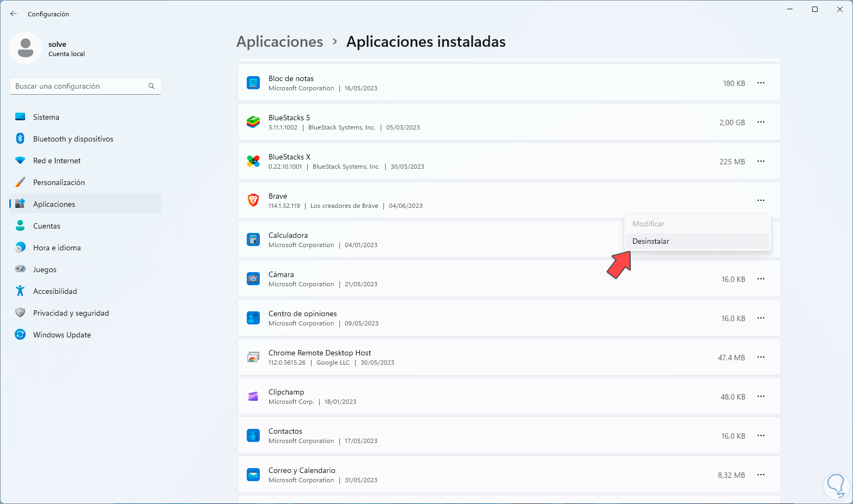Click the Brave lion app icon

coord(253,200)
